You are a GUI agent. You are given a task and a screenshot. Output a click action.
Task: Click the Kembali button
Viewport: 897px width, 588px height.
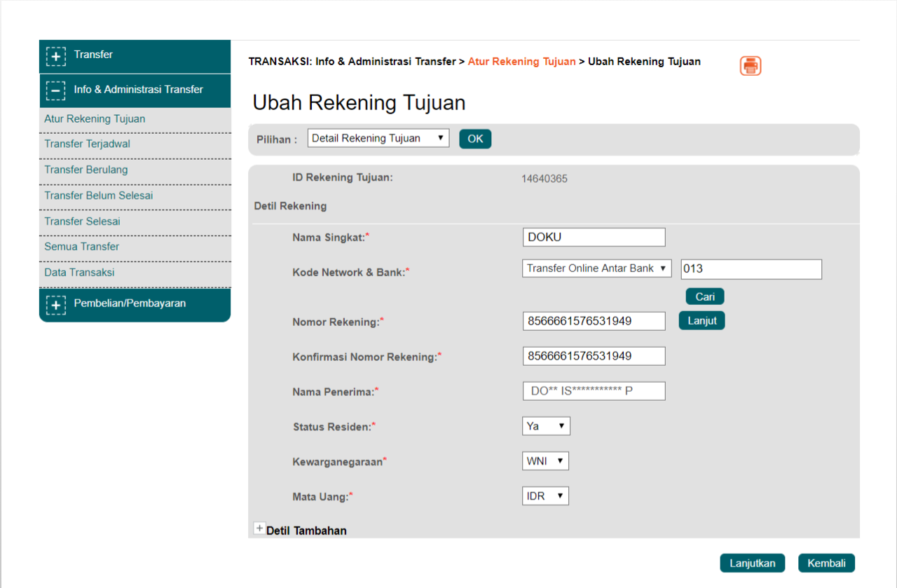pyautogui.click(x=827, y=563)
